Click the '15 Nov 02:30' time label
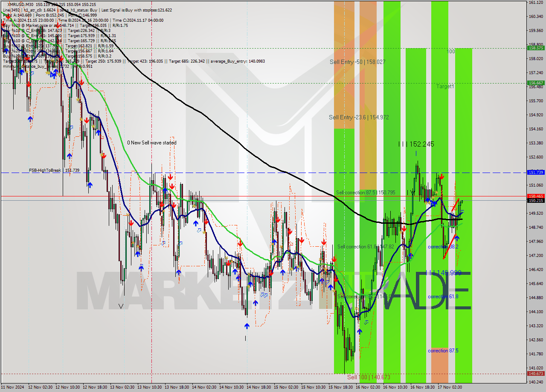546x392 pixels. click(x=286, y=387)
